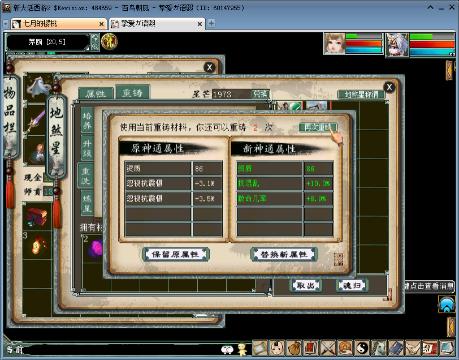Open a new tab with plus button
459x360 pixels.
pyautogui.click(x=211, y=23)
